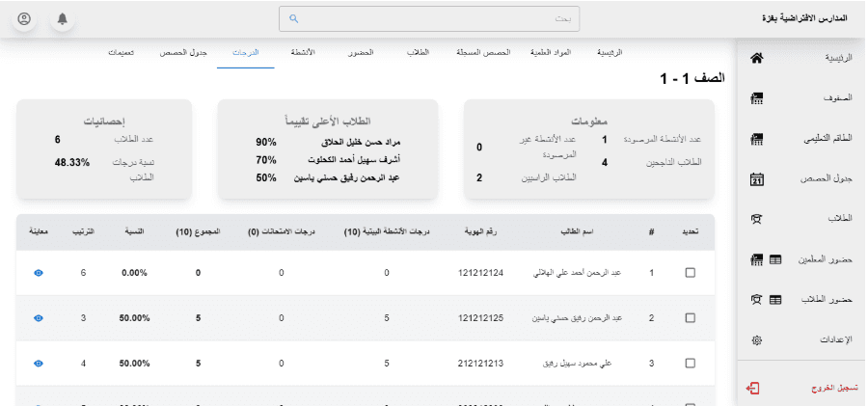Click the 0.00% percentage cell
This screenshot has height=406, width=868.
[x=134, y=273]
